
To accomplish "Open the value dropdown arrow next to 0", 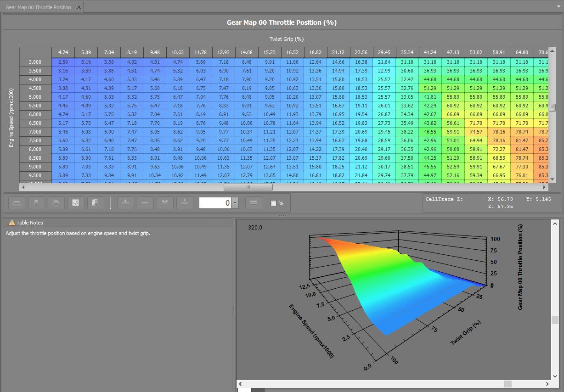I will [235, 203].
